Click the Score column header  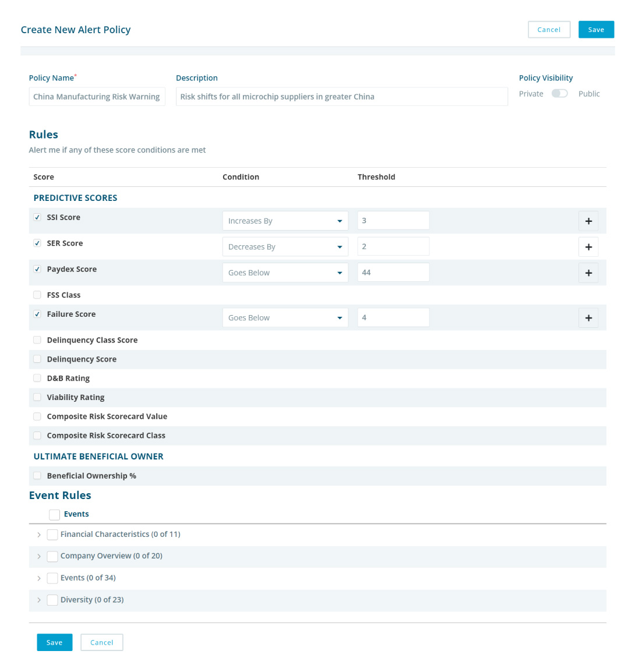[x=44, y=177]
